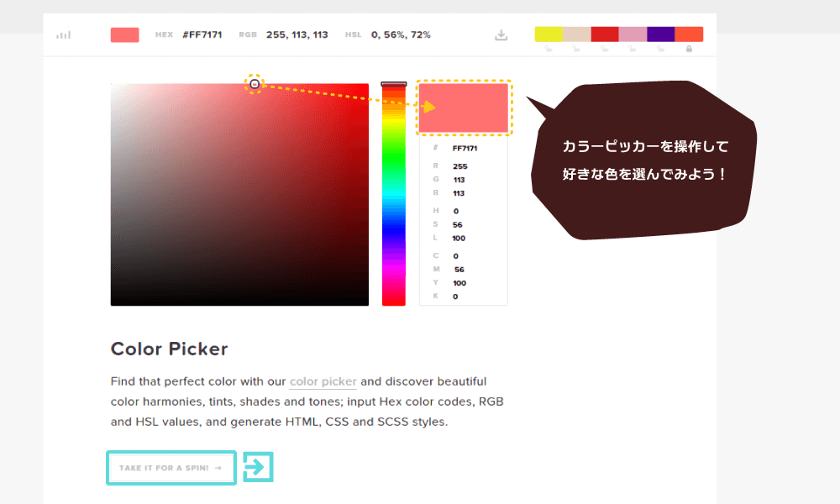Toggle the lock under the beige swatch
The width and height of the screenshot is (840, 504).
(576, 49)
